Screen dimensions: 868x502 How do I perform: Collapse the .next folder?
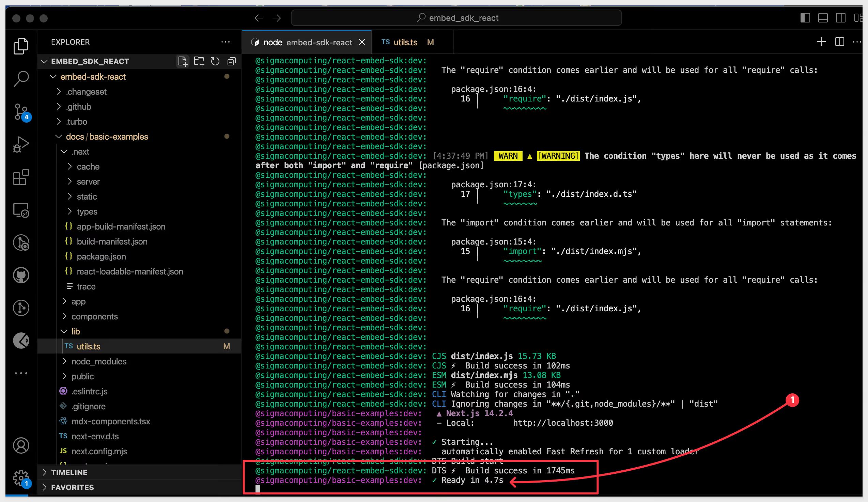pyautogui.click(x=139, y=152)
